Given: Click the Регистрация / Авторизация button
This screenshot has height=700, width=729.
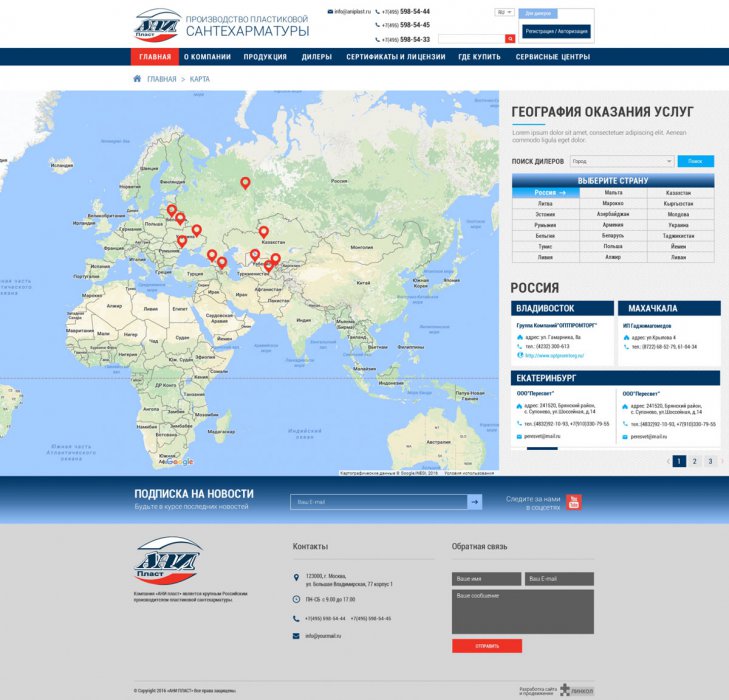Looking at the screenshot, I should pos(557,32).
